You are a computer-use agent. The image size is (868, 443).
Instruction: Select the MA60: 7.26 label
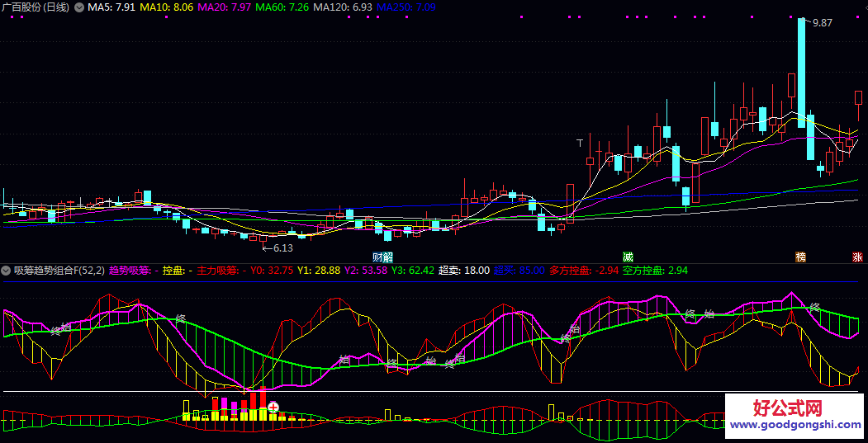(282, 7)
